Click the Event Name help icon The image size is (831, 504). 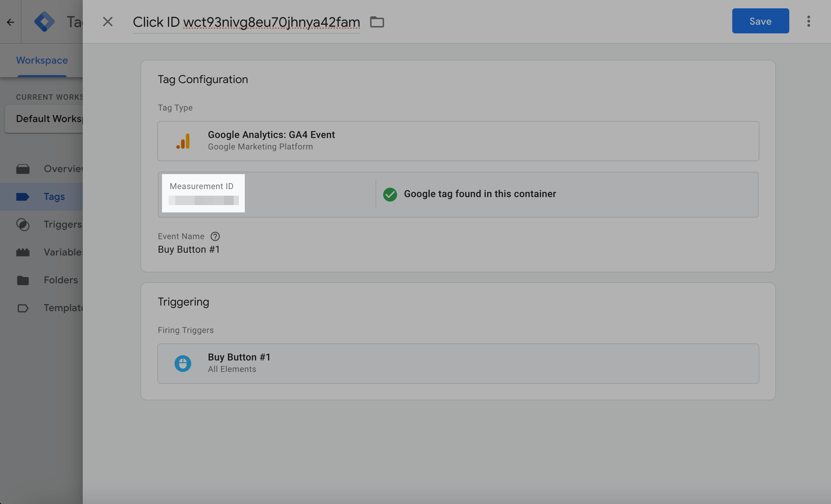click(x=215, y=236)
